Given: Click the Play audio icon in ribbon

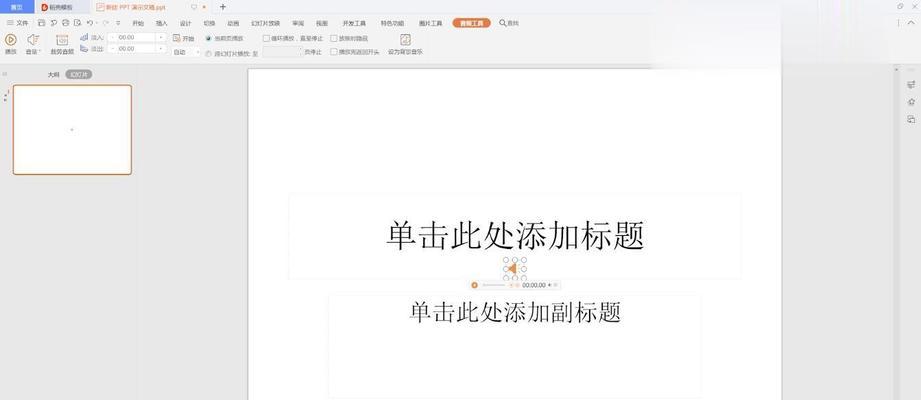Looking at the screenshot, I should 11,40.
